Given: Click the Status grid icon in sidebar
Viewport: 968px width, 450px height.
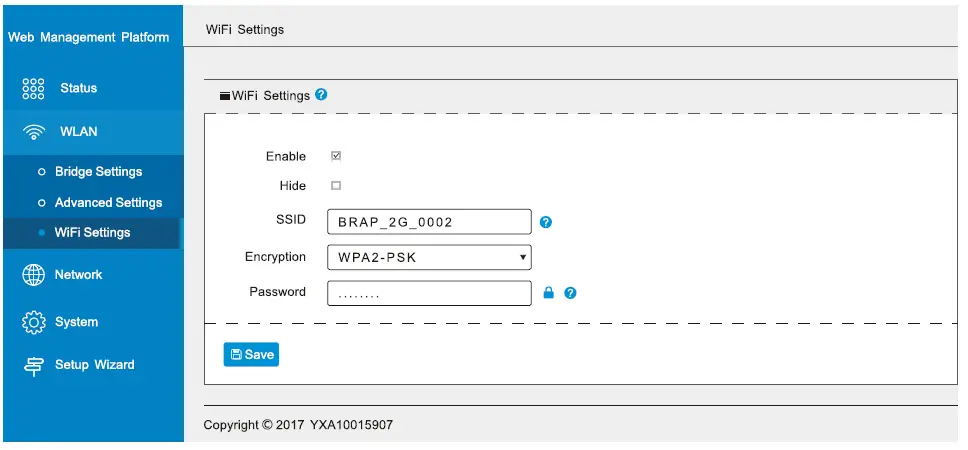Looking at the screenshot, I should [x=33, y=88].
